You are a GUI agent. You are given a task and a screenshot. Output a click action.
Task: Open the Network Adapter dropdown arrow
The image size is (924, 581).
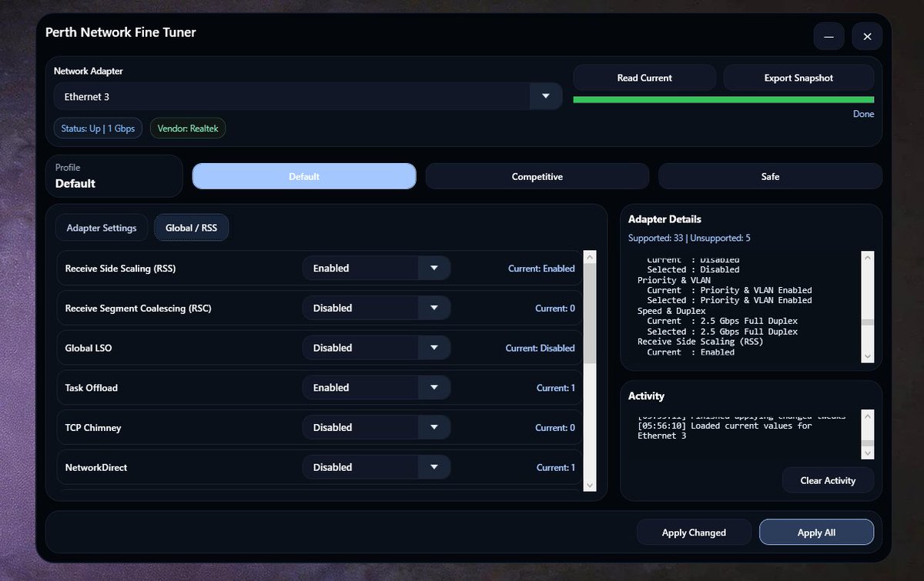coord(546,96)
